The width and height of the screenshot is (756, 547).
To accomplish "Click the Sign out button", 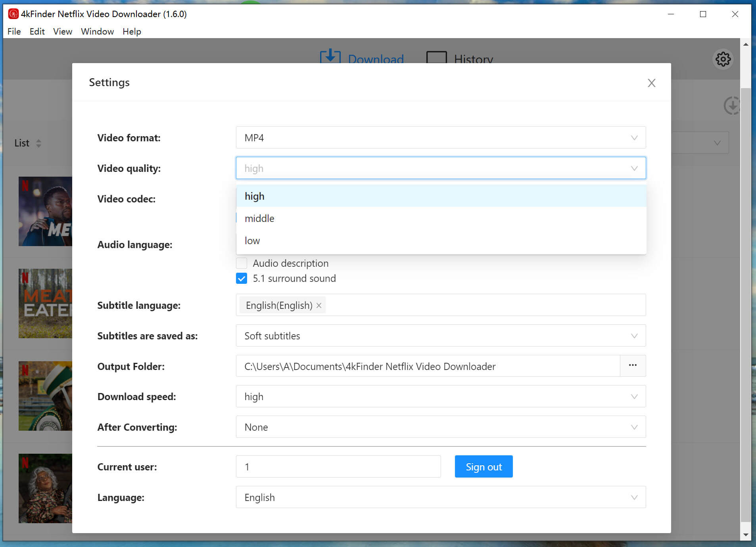I will coord(484,466).
